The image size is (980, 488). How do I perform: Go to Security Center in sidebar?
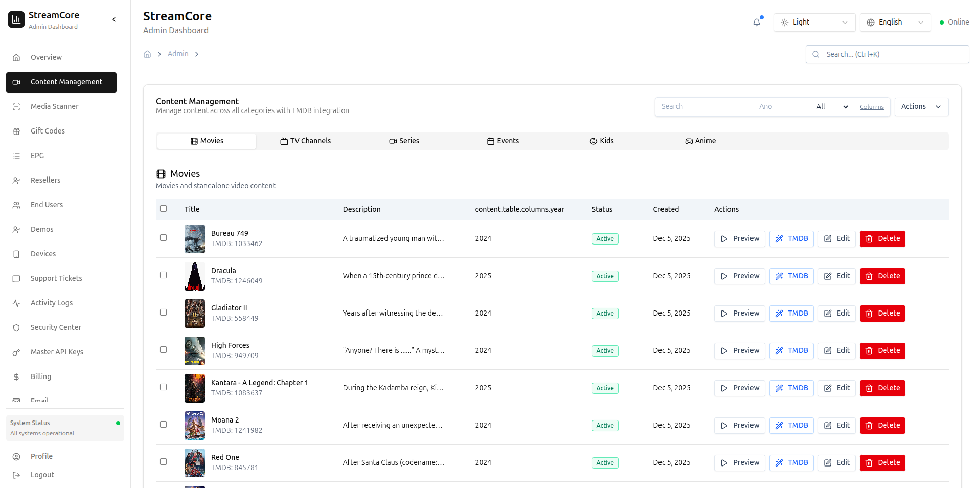pos(56,327)
